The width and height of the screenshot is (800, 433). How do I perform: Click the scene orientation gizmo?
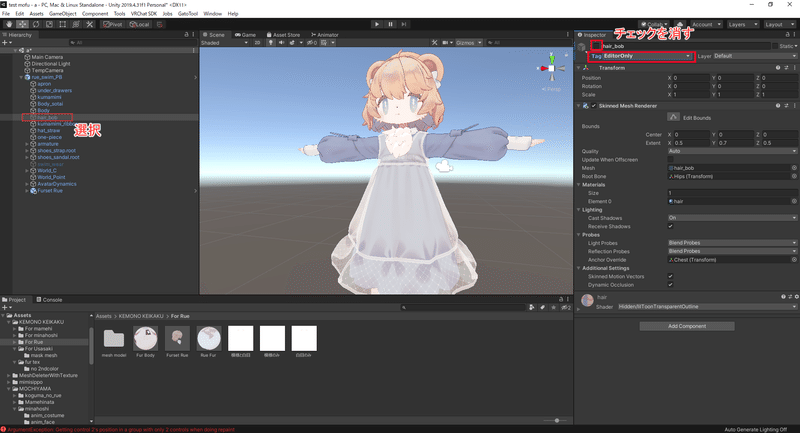pos(552,68)
